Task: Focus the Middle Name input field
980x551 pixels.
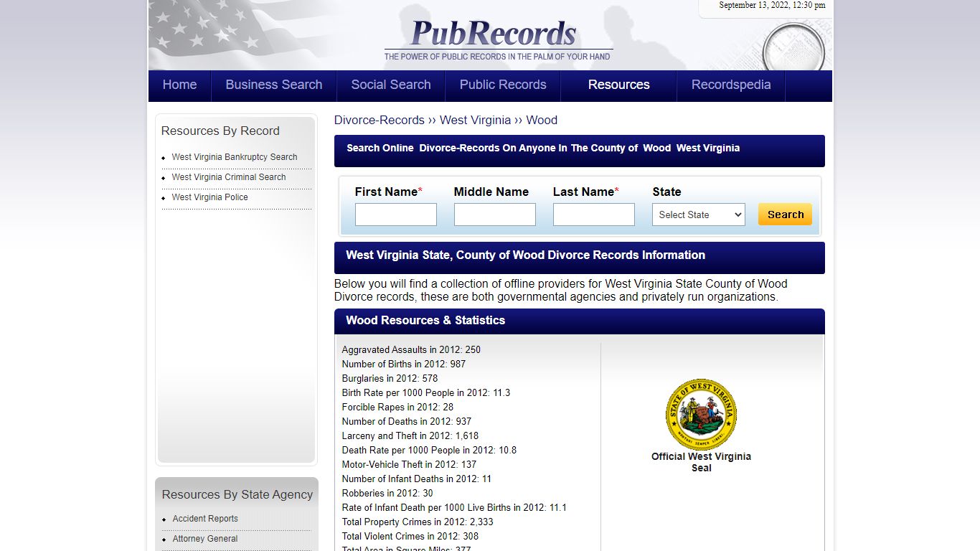Action: [x=495, y=215]
